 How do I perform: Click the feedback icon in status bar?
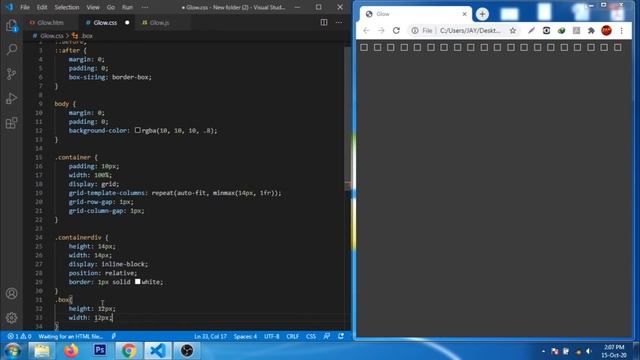click(x=327, y=336)
